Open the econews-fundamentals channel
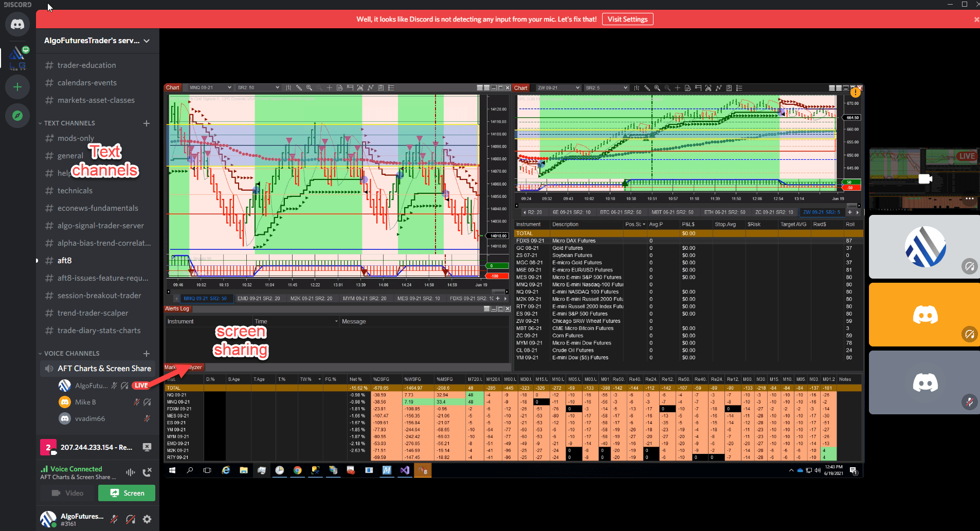The height and width of the screenshot is (531, 980). click(97, 208)
